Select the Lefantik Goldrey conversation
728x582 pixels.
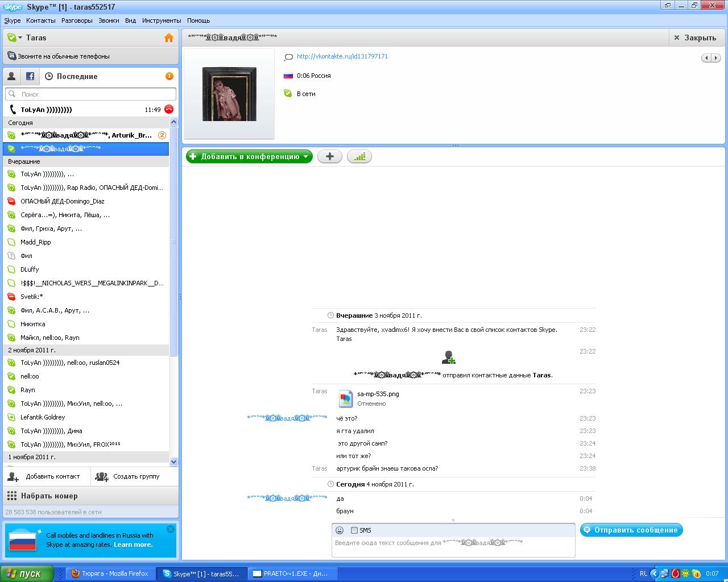tap(86, 417)
